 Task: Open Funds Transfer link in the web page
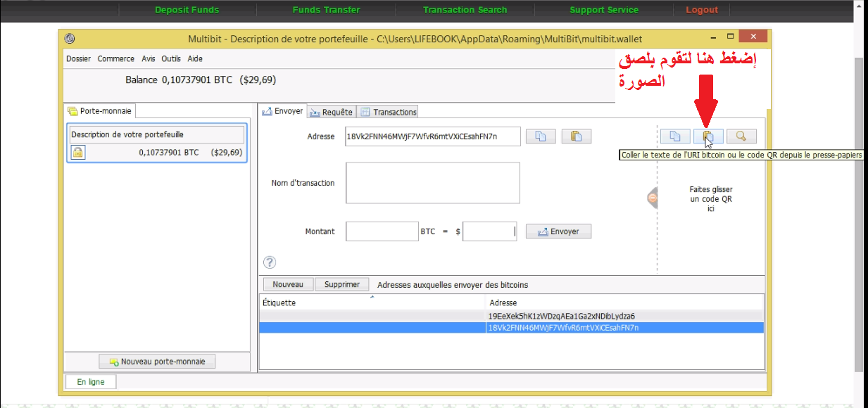tap(326, 10)
